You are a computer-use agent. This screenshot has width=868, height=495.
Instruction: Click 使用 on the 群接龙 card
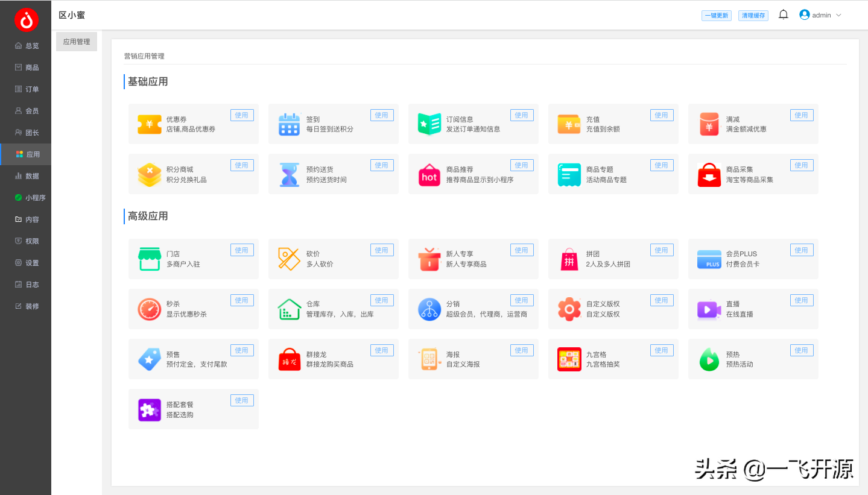382,350
